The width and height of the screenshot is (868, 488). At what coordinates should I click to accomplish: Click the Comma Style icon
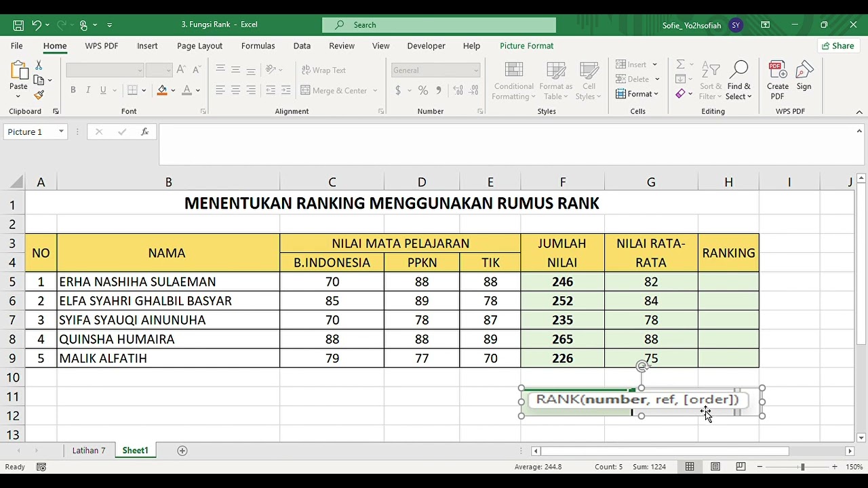pos(439,90)
